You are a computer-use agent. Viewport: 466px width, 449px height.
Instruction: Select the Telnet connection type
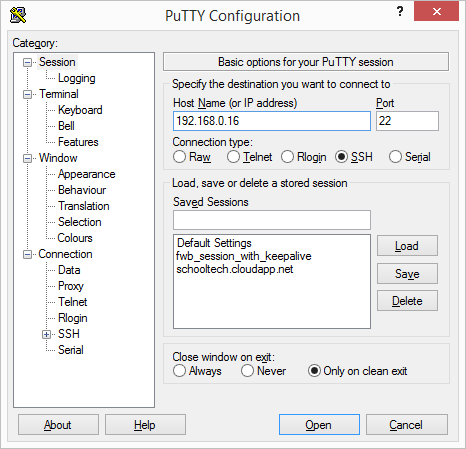pos(233,157)
